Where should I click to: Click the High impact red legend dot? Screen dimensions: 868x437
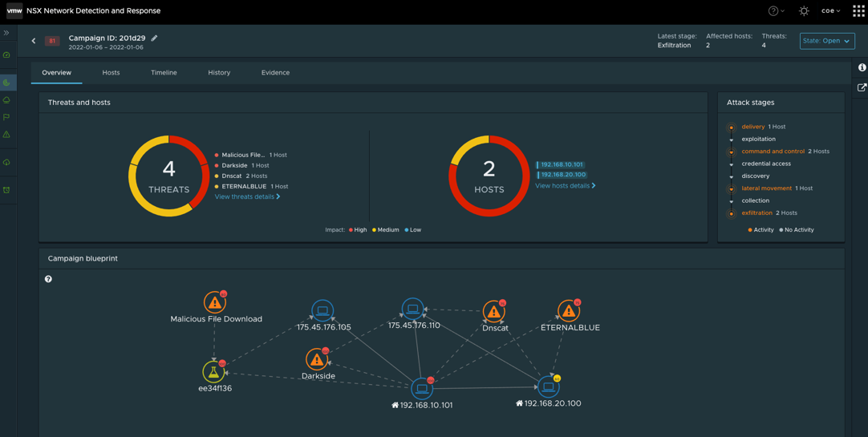[x=351, y=229]
